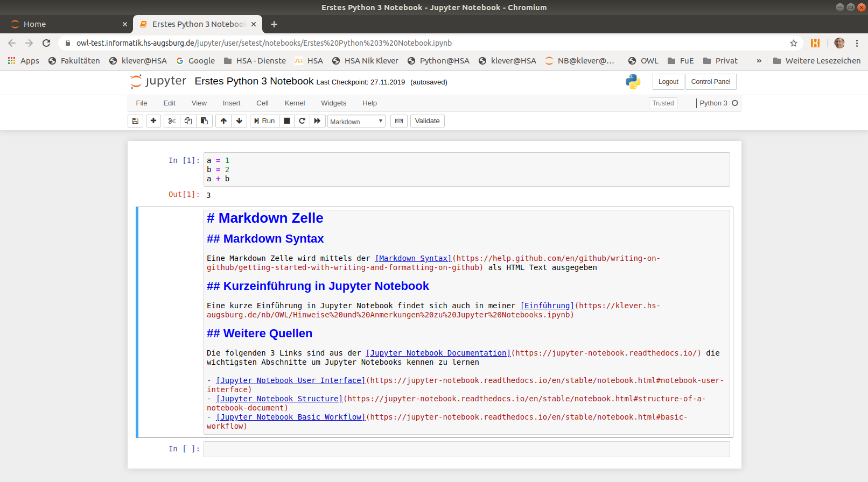Paste cells below icon
This screenshot has height=482, width=868.
click(x=204, y=121)
